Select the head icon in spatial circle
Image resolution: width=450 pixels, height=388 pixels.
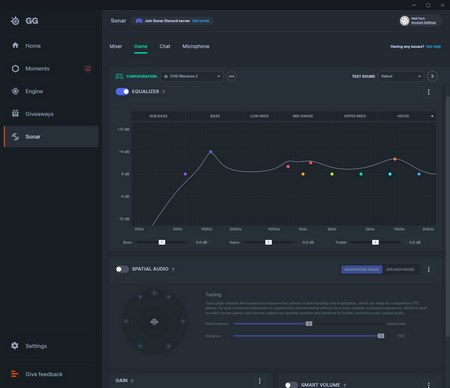coord(154,322)
